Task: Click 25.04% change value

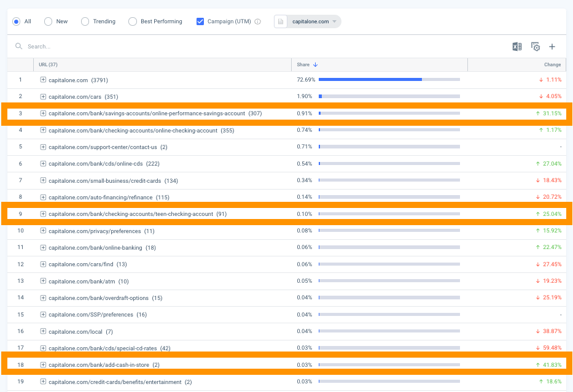Action: pos(552,214)
